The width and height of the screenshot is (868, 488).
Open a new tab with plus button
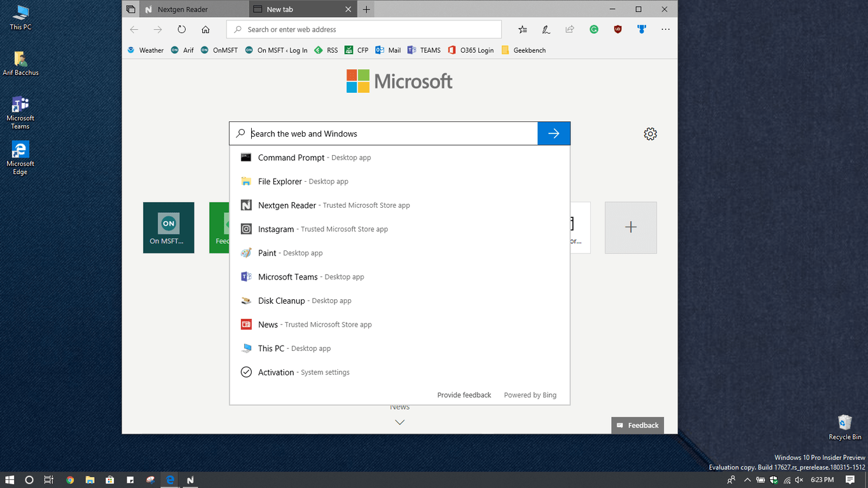point(366,10)
